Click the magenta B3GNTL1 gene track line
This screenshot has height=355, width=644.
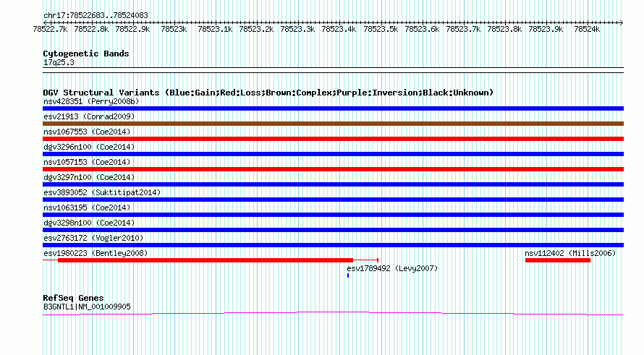point(333,314)
